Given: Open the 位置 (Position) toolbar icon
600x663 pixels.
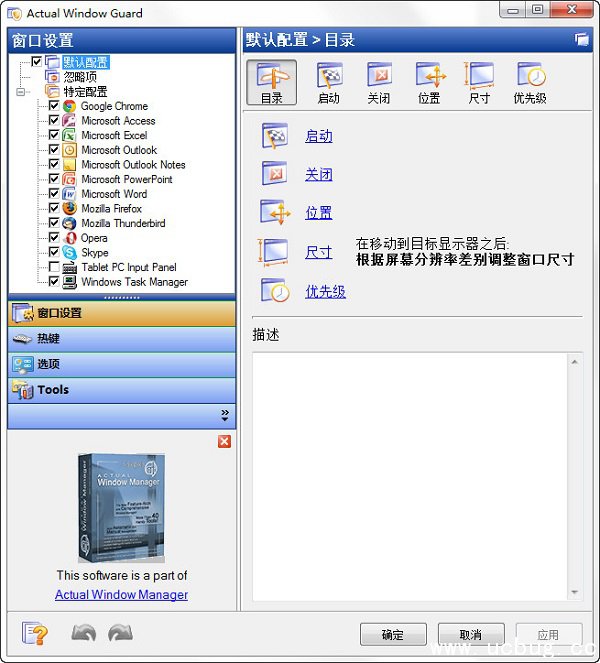Looking at the screenshot, I should [x=430, y=82].
